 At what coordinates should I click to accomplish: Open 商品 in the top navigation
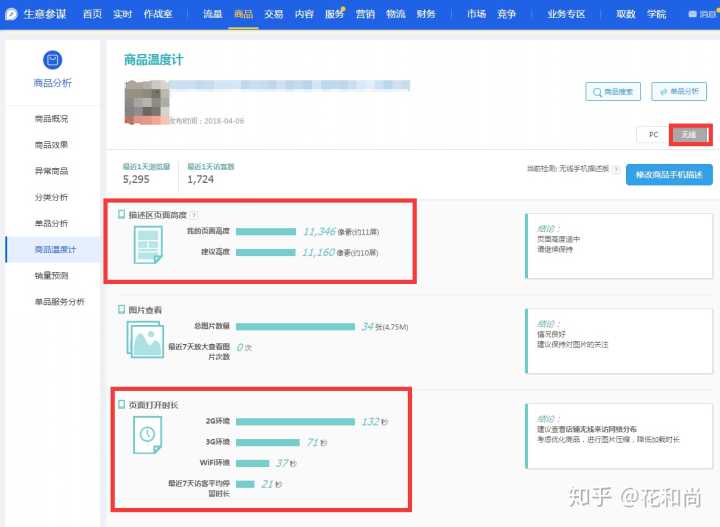pos(243,14)
